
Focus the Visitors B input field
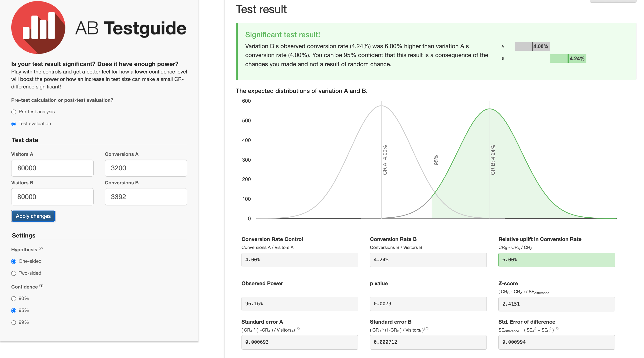(52, 197)
